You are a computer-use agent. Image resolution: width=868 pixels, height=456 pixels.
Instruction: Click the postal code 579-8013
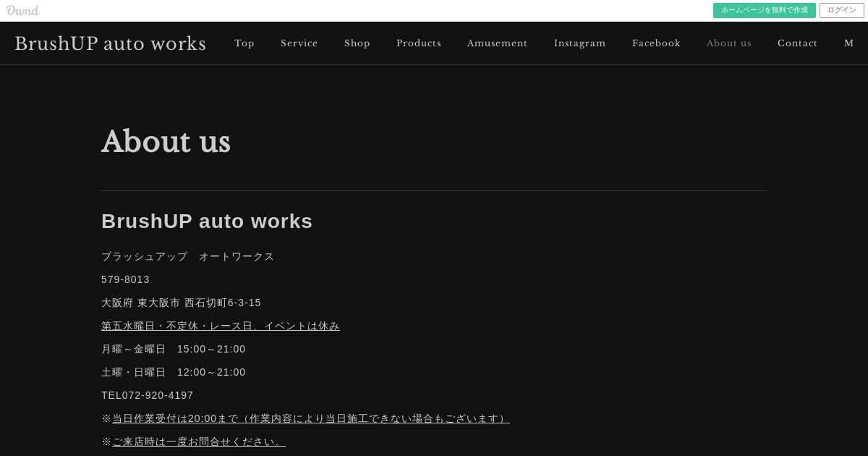tap(125, 279)
